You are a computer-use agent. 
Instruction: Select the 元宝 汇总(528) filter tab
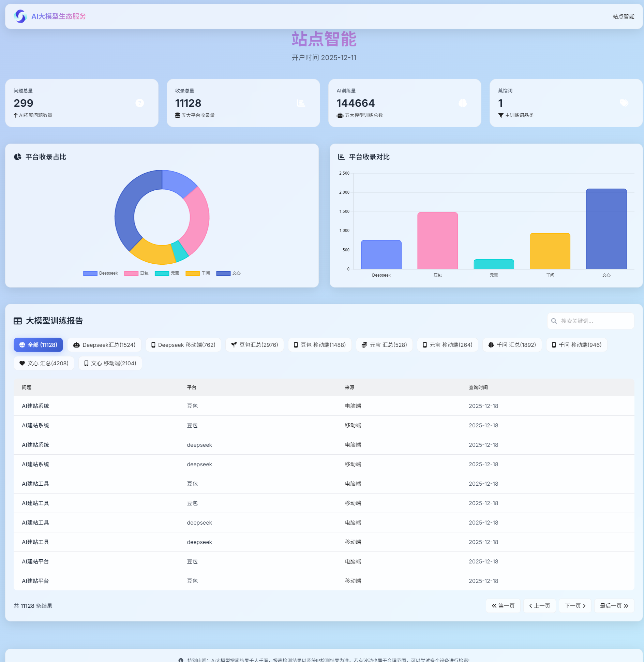(x=384, y=345)
